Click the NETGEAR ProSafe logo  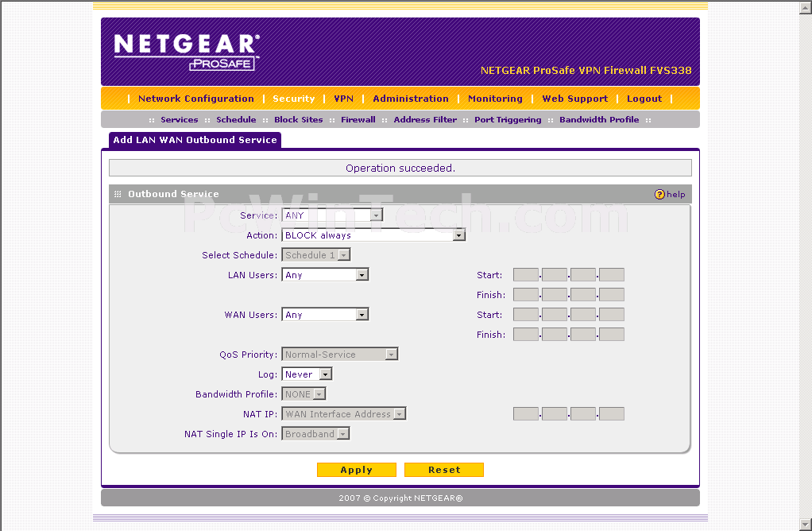pos(187,52)
